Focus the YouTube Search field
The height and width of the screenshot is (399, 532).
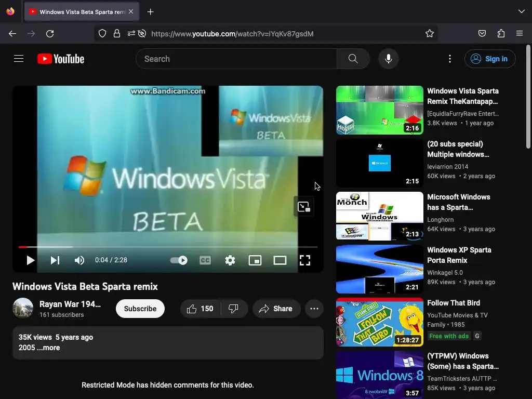[x=236, y=59]
